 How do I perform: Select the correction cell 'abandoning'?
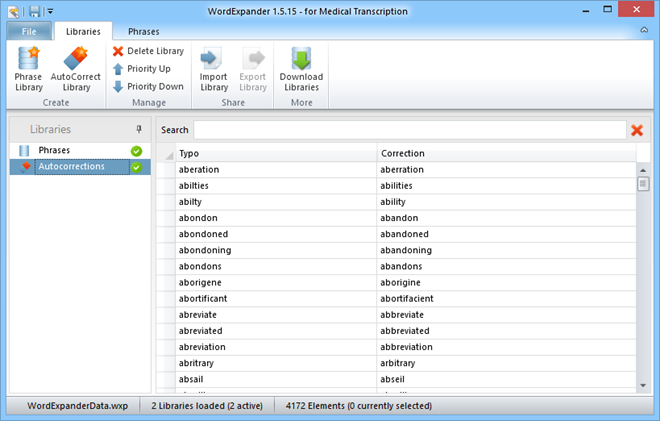506,250
